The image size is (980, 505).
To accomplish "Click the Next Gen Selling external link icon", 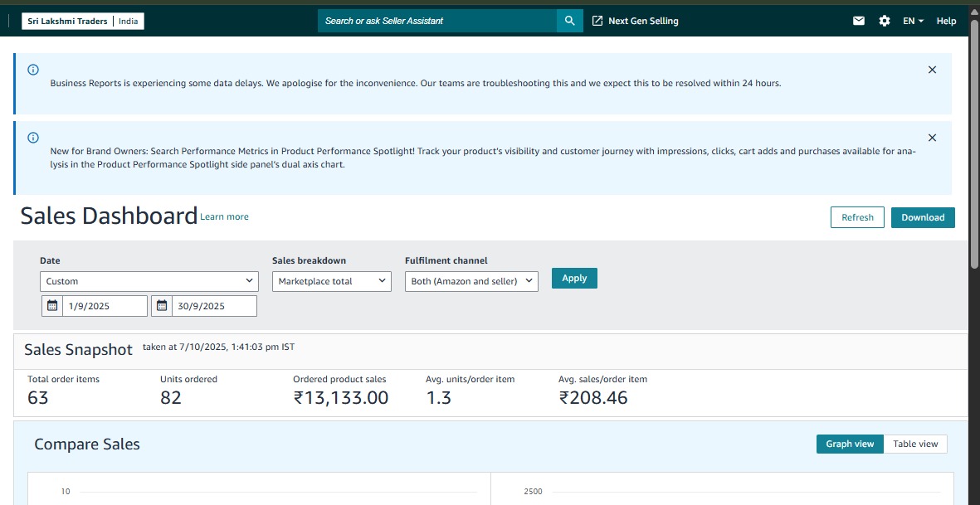I will click(x=597, y=21).
